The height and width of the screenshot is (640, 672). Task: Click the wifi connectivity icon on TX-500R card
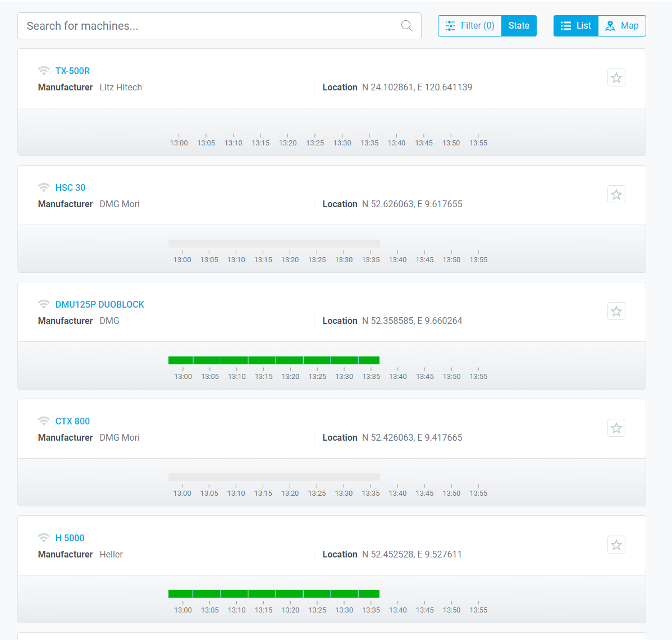click(x=44, y=70)
